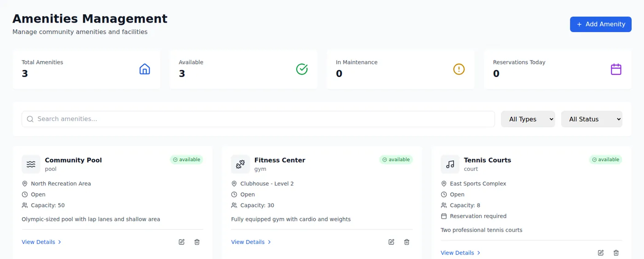Click the clock icon in Fitness Center card
The image size is (644, 259).
[x=234, y=195]
